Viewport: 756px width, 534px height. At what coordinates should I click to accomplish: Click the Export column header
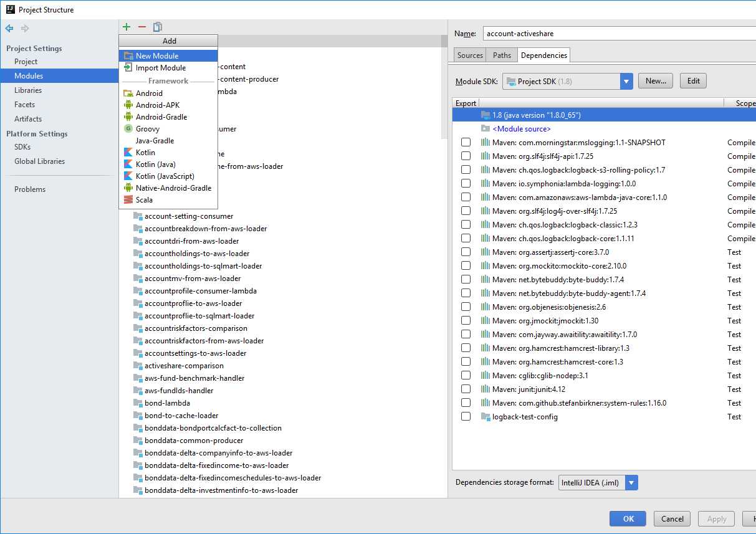(466, 103)
